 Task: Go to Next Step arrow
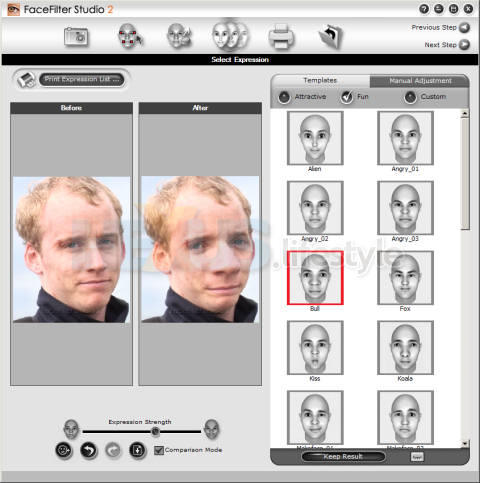click(x=464, y=45)
